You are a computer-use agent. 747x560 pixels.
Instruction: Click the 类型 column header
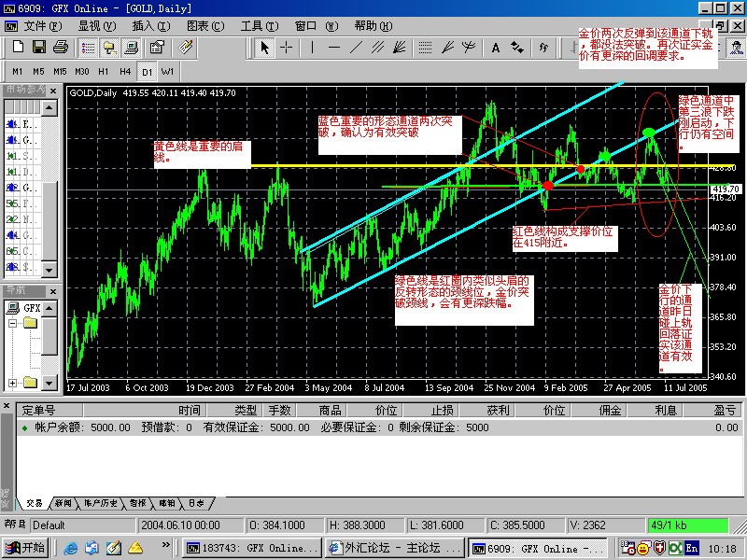[234, 410]
